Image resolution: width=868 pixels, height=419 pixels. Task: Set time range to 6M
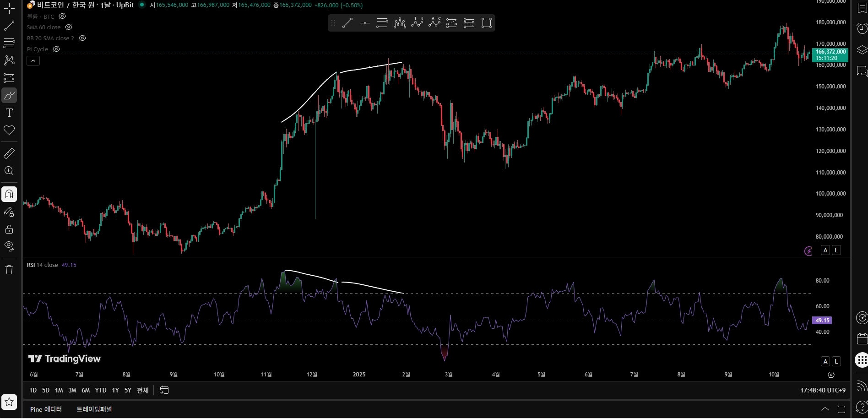pyautogui.click(x=86, y=390)
